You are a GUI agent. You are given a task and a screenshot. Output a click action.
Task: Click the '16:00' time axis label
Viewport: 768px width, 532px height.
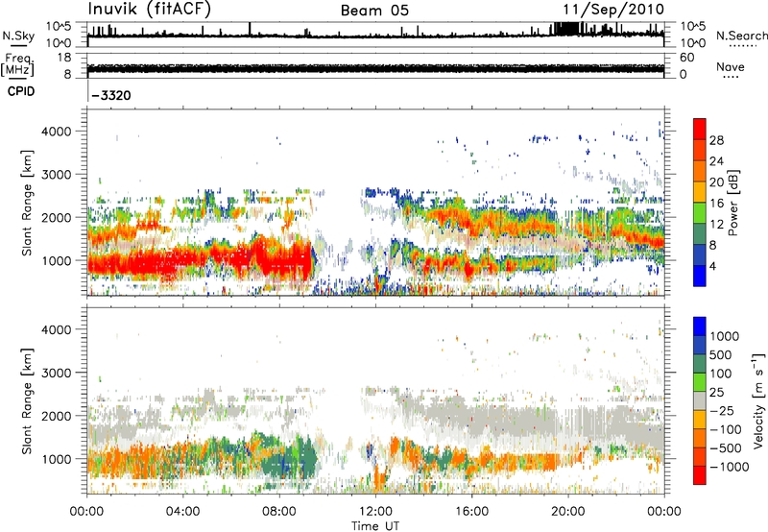tap(471, 512)
